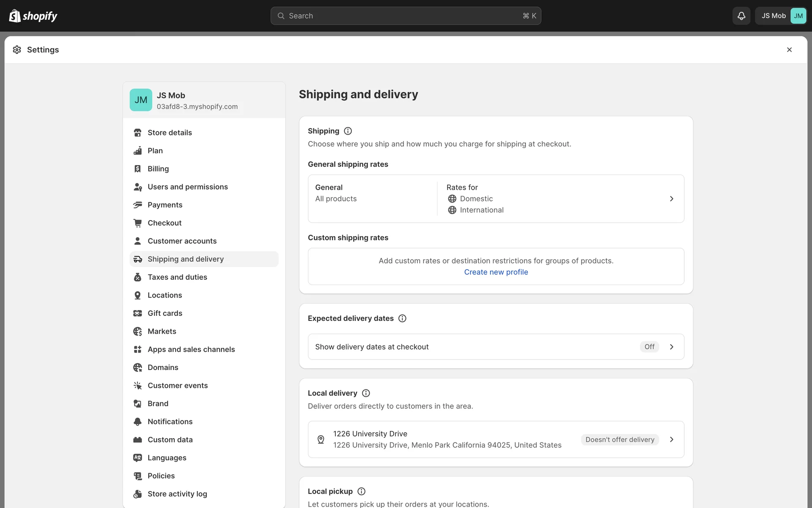Screen dimensions: 812x508
Task: Click the Local pickup info icon
Action: (x=361, y=491)
